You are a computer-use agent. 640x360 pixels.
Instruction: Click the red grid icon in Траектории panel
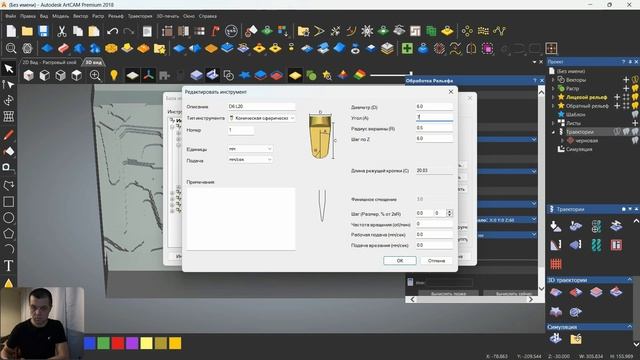pyautogui.click(x=556, y=264)
